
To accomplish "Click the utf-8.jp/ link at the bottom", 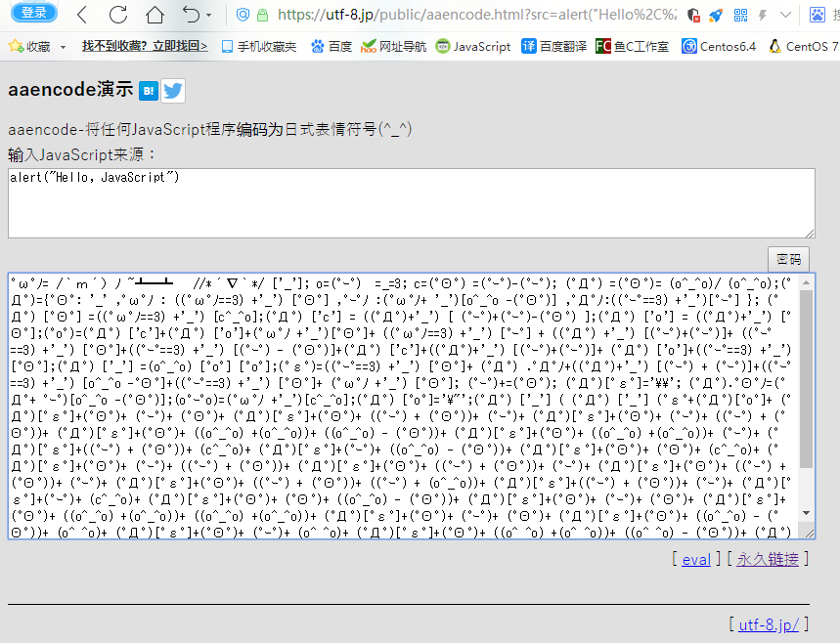I will 767,624.
